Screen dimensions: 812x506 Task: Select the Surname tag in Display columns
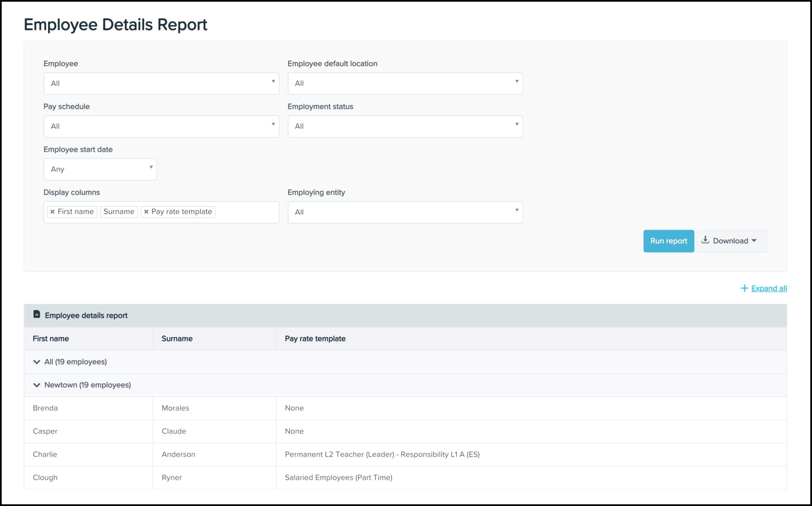[x=118, y=211]
